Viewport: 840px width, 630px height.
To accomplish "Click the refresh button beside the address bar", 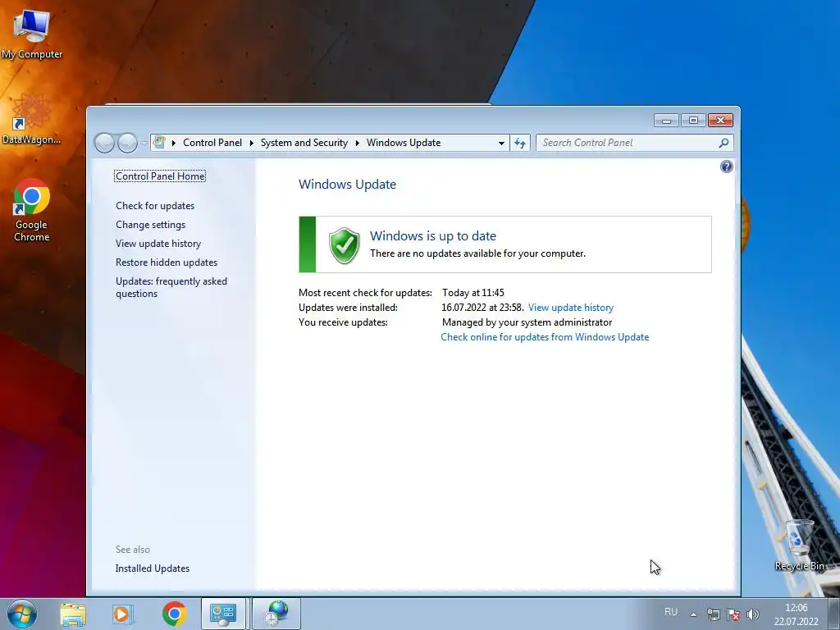I will tap(519, 143).
